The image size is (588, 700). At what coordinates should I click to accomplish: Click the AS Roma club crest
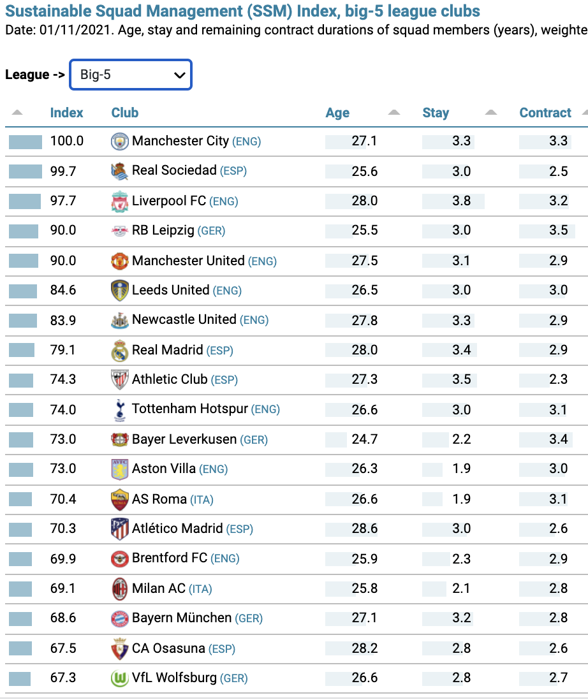120,499
